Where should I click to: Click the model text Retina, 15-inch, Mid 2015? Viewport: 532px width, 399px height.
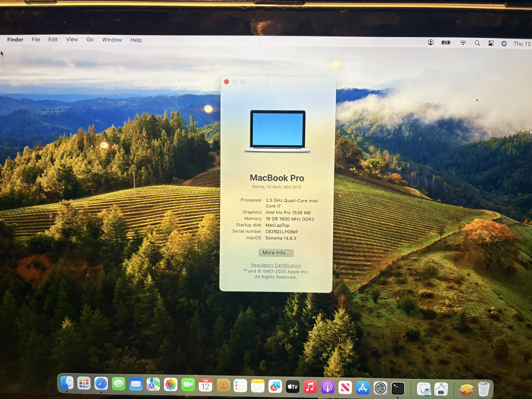(277, 187)
